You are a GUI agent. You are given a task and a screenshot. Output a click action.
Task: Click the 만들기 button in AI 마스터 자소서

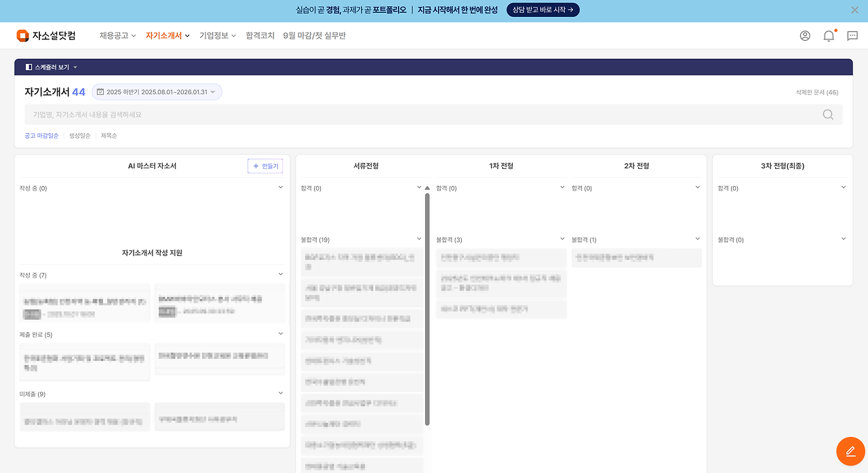click(x=265, y=166)
